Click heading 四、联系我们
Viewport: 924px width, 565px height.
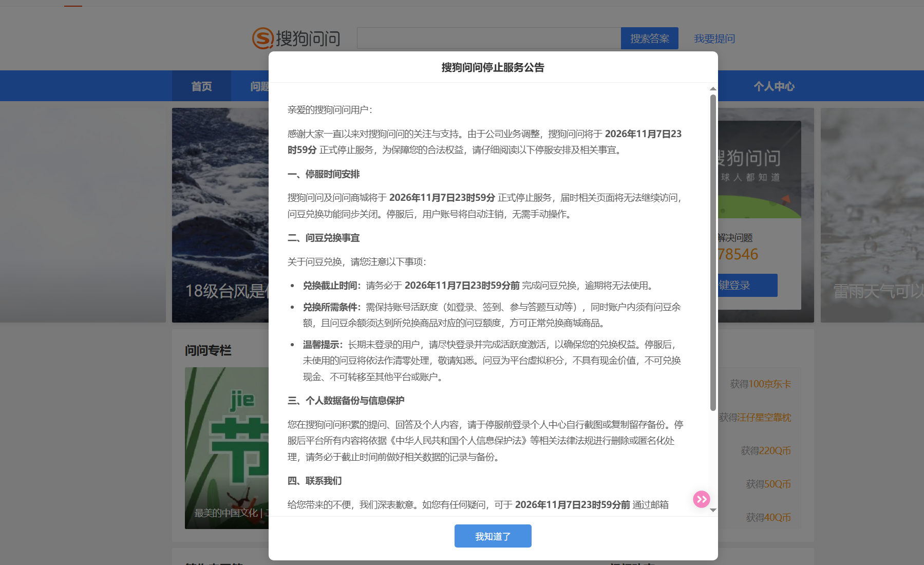click(x=314, y=481)
